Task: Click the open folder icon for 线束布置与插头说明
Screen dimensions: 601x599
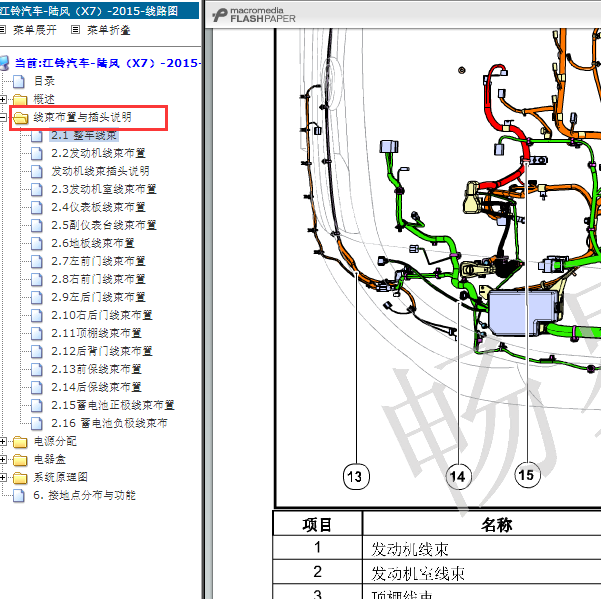Action: 21,118
